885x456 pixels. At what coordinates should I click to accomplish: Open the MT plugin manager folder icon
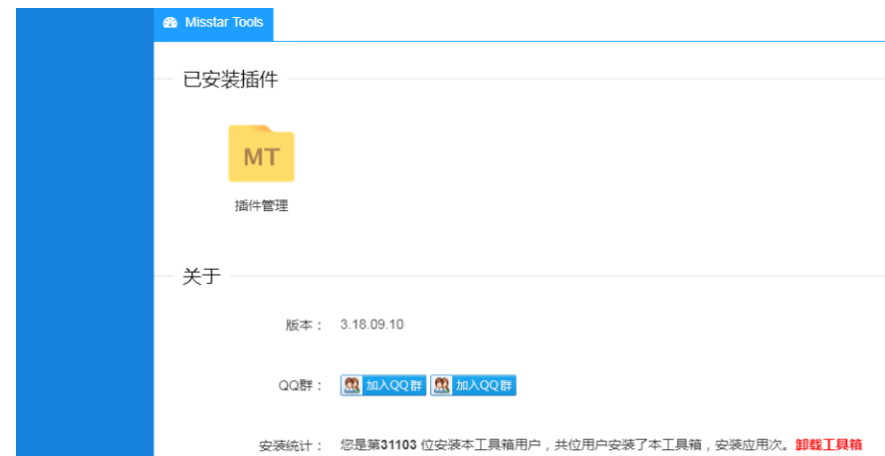point(261,154)
